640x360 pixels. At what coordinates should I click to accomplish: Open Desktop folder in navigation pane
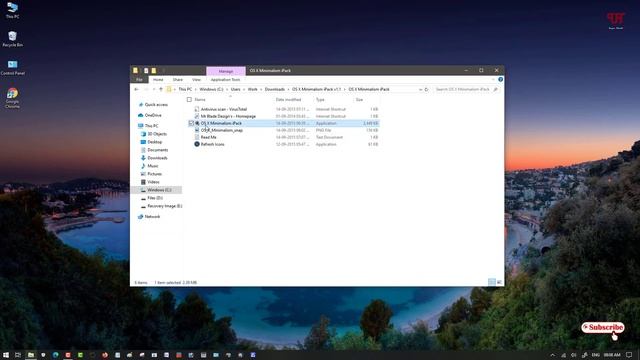click(155, 142)
